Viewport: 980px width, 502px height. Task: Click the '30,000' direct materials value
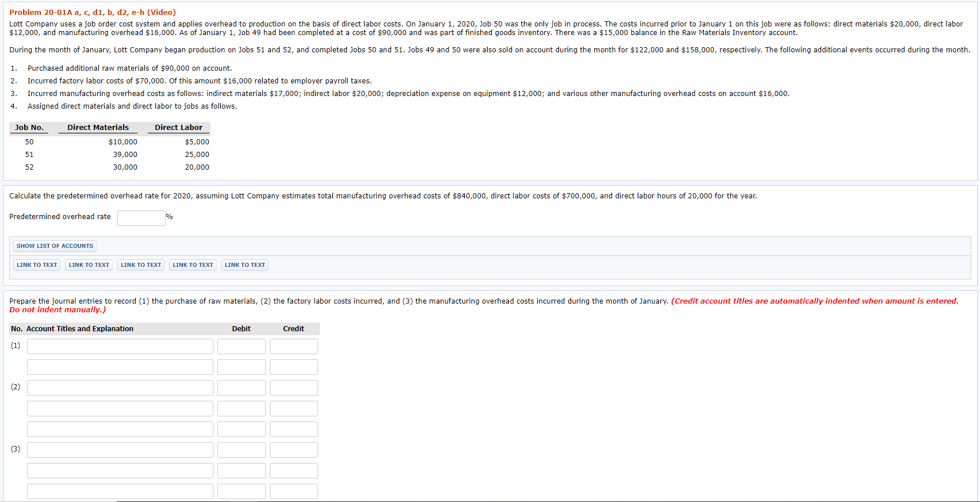point(125,167)
